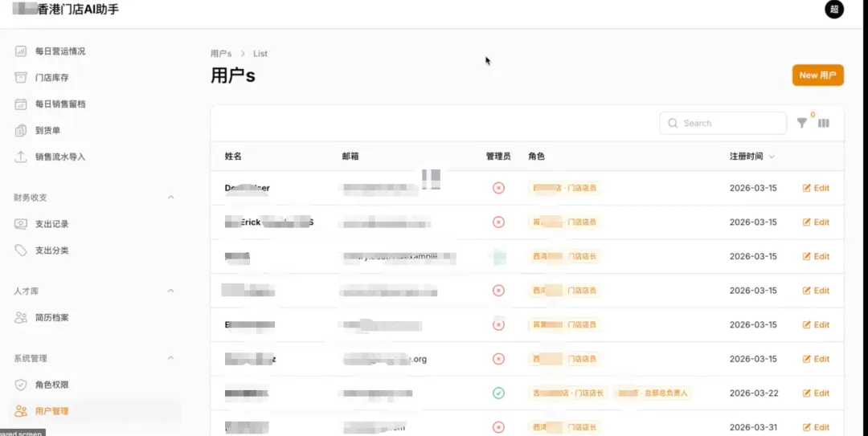
Task: Go to 支出分类 in sidebar
Action: click(51, 251)
